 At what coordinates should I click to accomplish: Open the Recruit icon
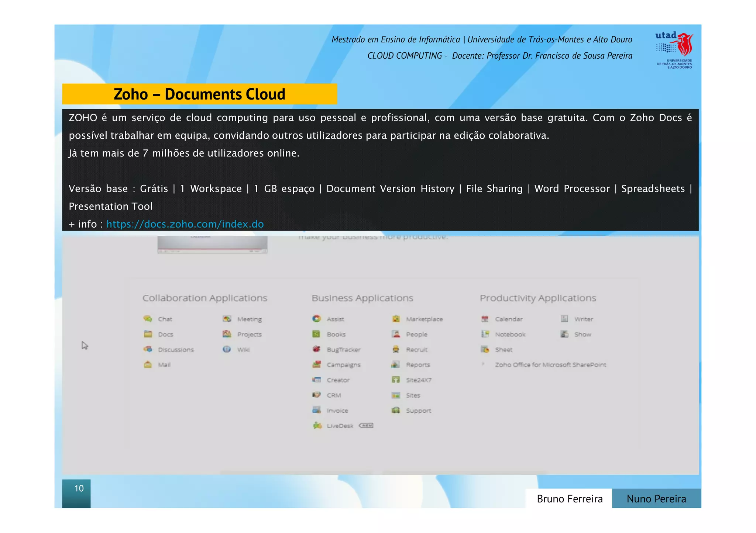point(396,349)
